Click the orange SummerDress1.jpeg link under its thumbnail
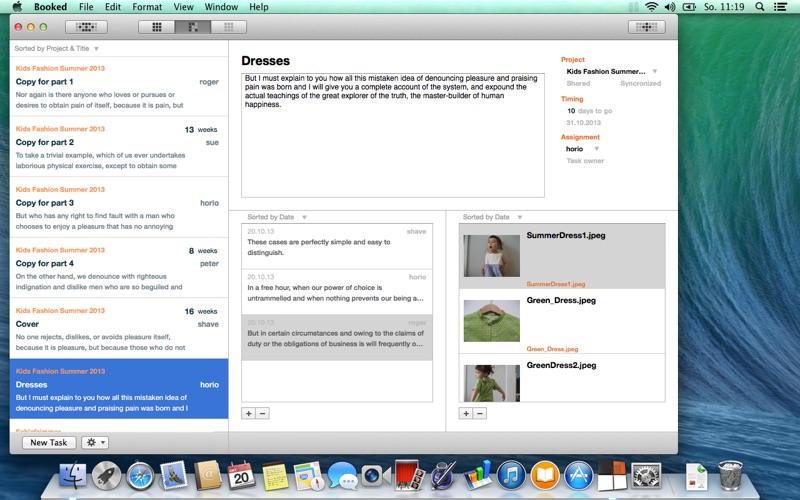The image size is (800, 500). (x=556, y=284)
